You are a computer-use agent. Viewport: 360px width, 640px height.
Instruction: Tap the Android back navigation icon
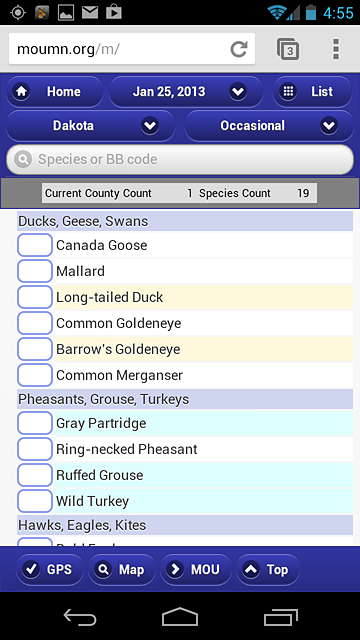[x=80, y=617]
